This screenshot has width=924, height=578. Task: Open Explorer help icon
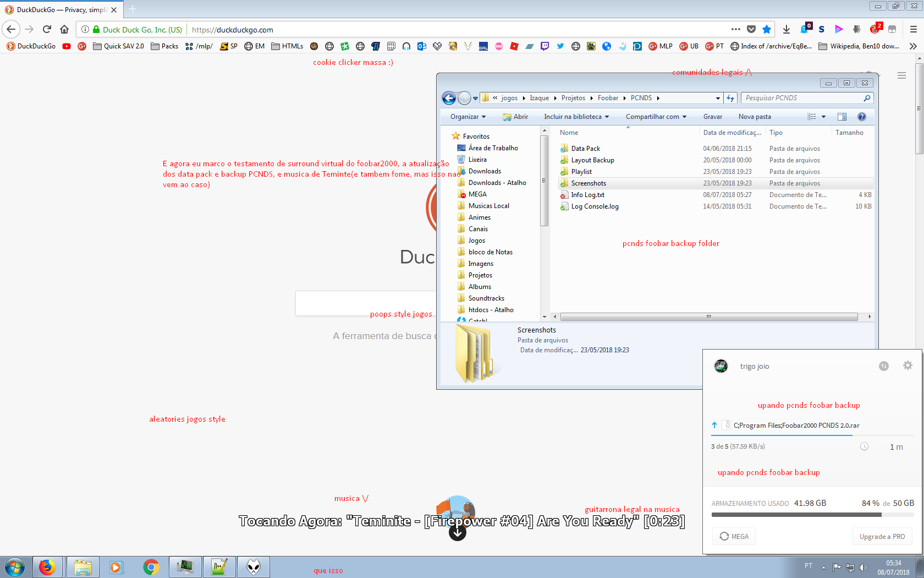click(862, 117)
